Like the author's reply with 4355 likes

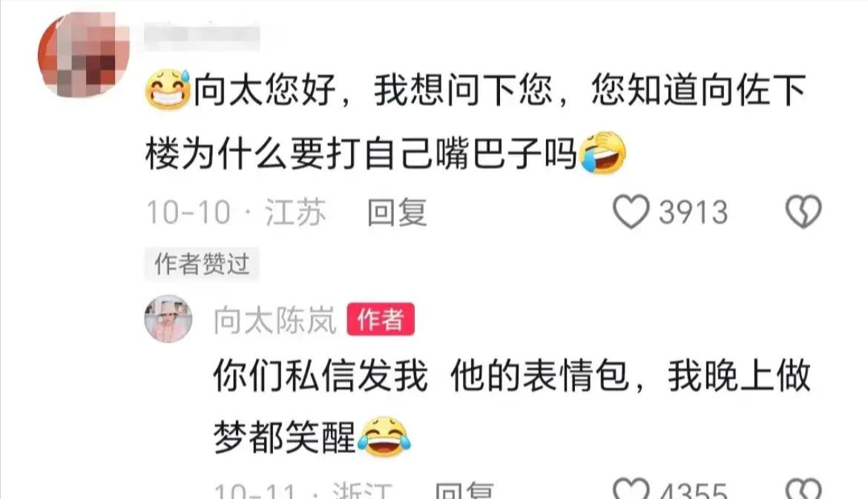(631, 489)
